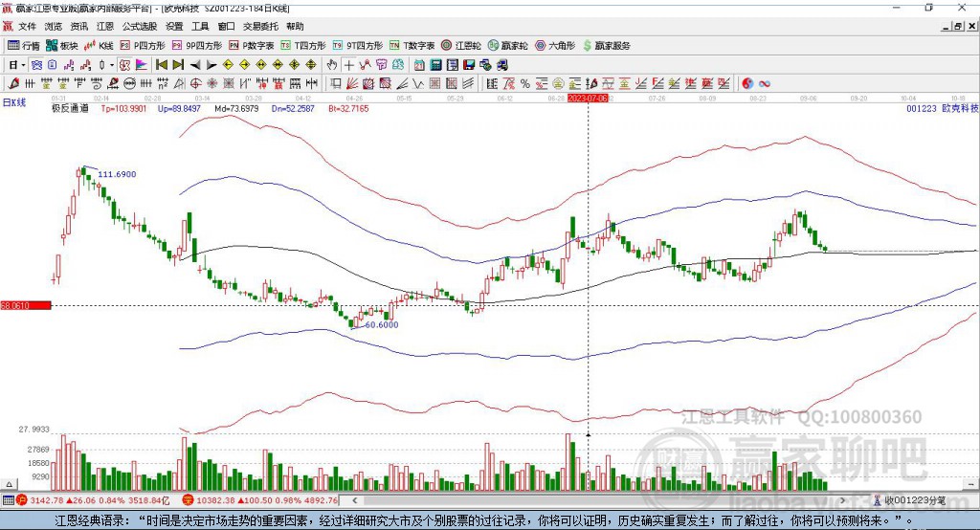
Task: Click the gold circle levels icon
Action: [x=558, y=83]
